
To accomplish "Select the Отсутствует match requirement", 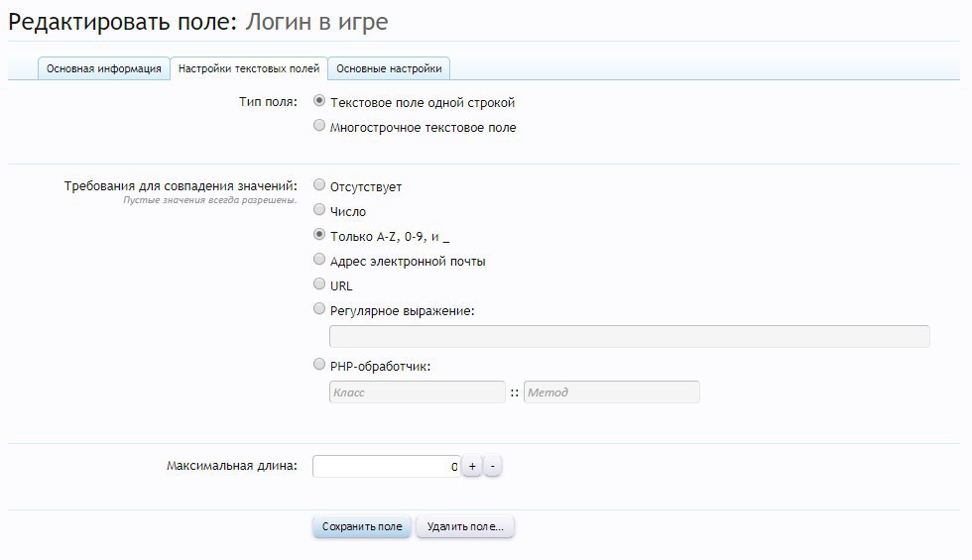I will click(x=319, y=185).
